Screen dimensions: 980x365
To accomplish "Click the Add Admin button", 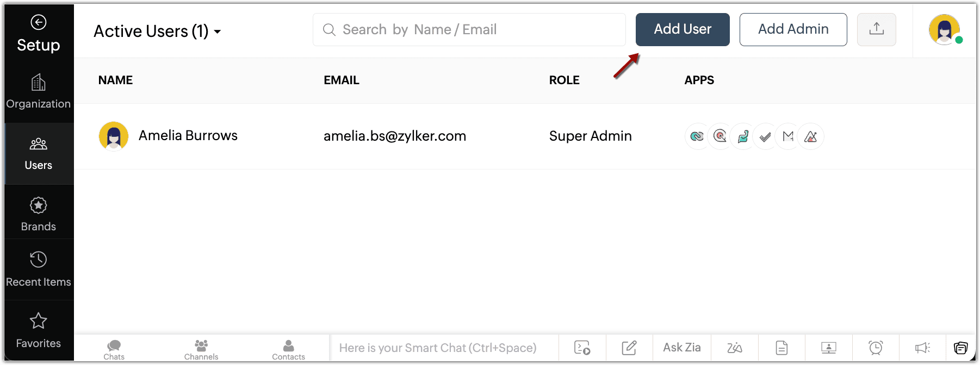I will 793,29.
